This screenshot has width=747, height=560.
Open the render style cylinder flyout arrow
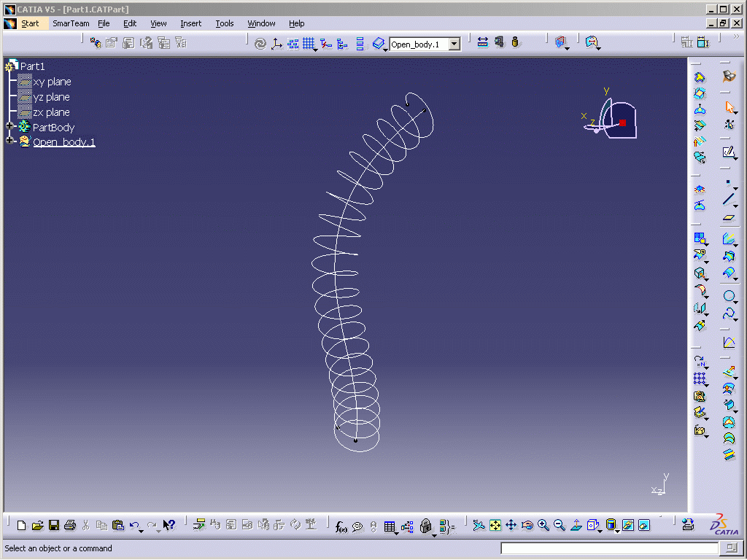tap(617, 531)
